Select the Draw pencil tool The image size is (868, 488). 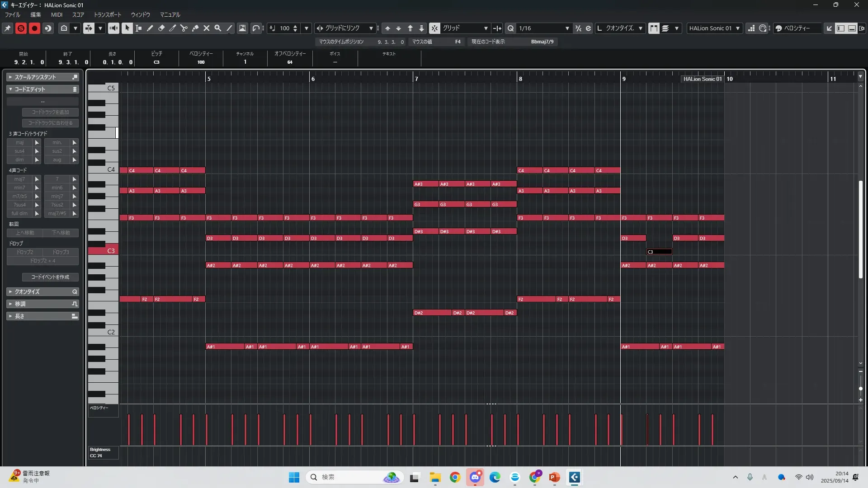(x=150, y=28)
